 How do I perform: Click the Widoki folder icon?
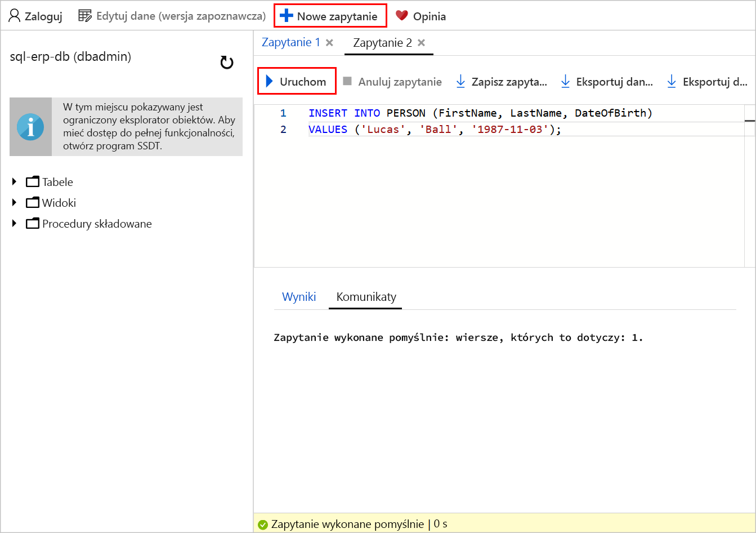(x=33, y=203)
